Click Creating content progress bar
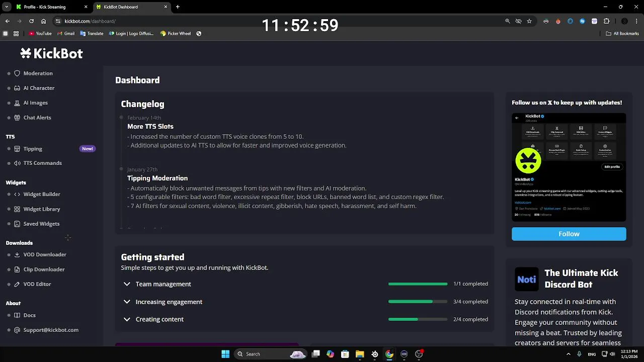Viewport: 644px width, 362px height. coord(418,319)
